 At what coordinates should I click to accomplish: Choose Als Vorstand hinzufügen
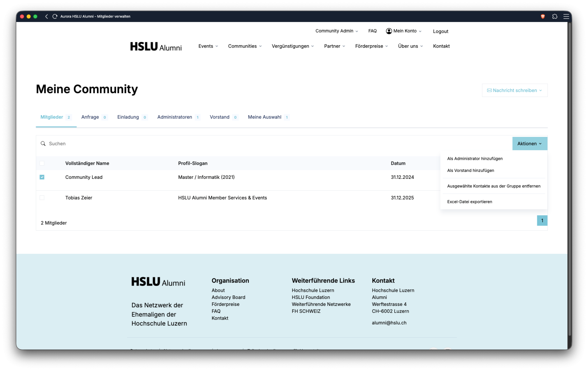tap(471, 170)
